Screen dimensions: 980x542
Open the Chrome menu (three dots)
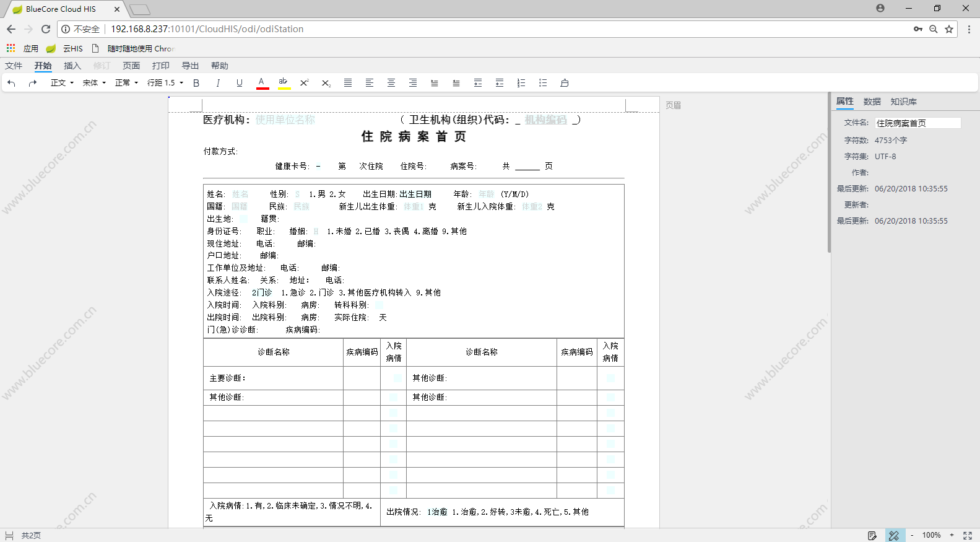click(x=969, y=29)
